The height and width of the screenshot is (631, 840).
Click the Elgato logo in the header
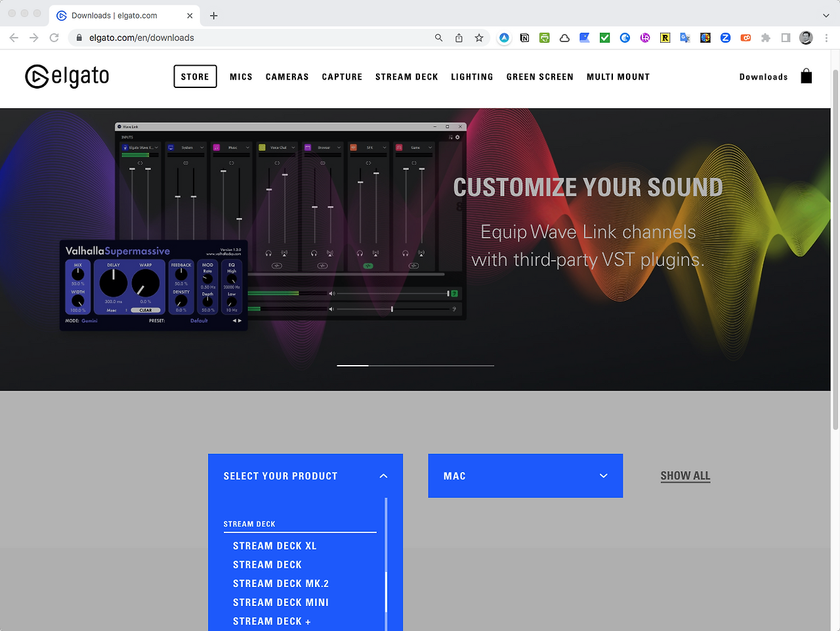[67, 77]
